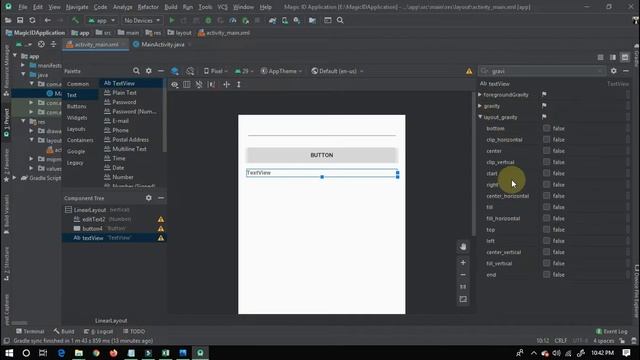Click the layout warning icon

pos(469,71)
